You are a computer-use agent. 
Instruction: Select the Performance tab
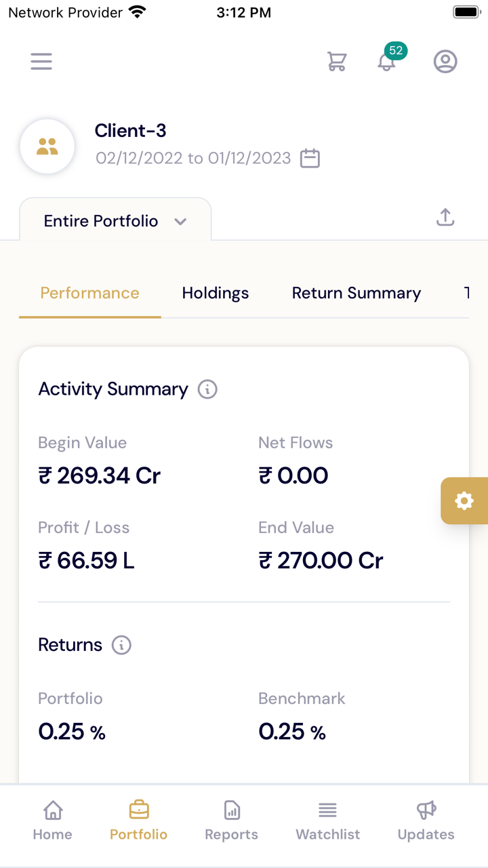tap(89, 293)
